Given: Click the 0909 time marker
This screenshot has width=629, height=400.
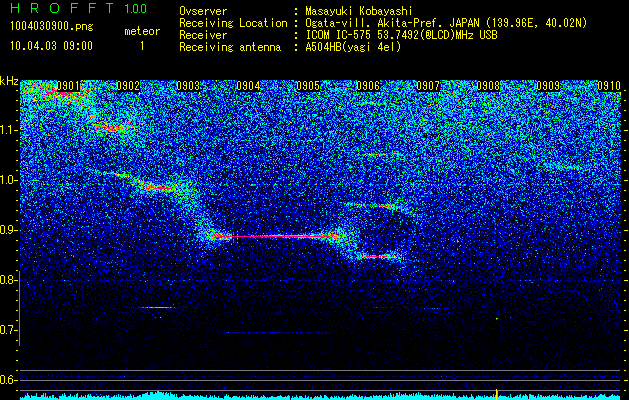Looking at the screenshot, I should [548, 86].
